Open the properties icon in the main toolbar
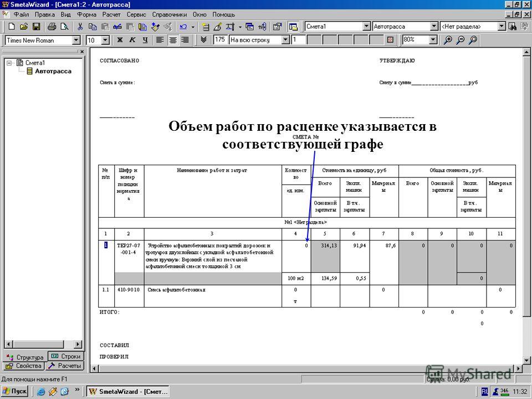Image resolution: width=532 pixels, height=399 pixels. pos(278,27)
